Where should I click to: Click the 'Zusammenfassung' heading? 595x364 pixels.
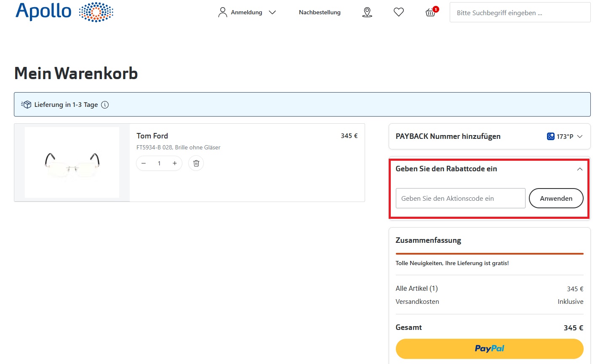(x=428, y=240)
